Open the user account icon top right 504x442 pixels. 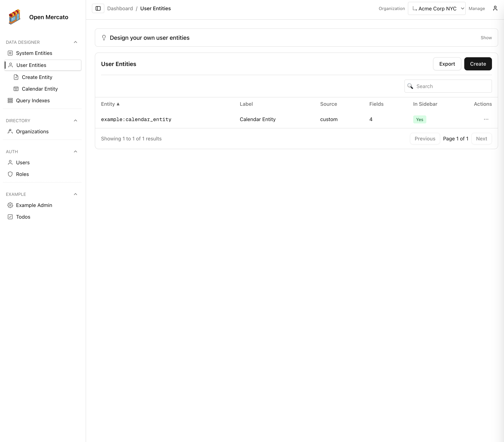[495, 8]
